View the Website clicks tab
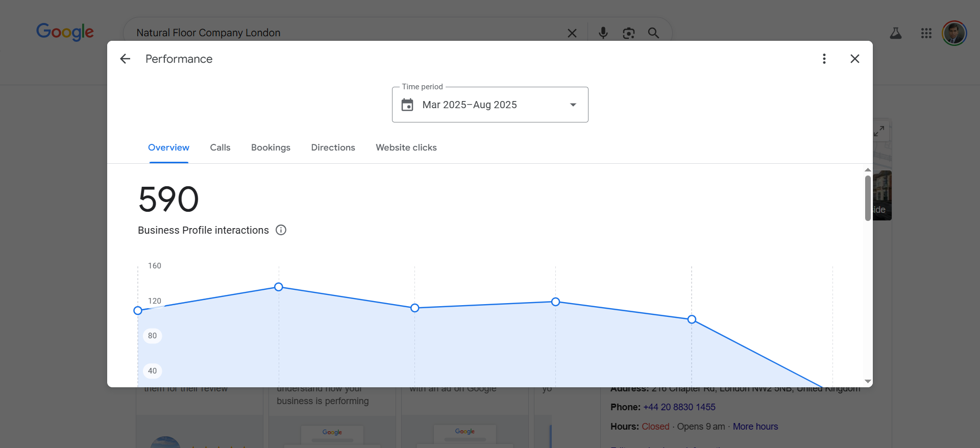The width and height of the screenshot is (980, 448). (x=406, y=147)
